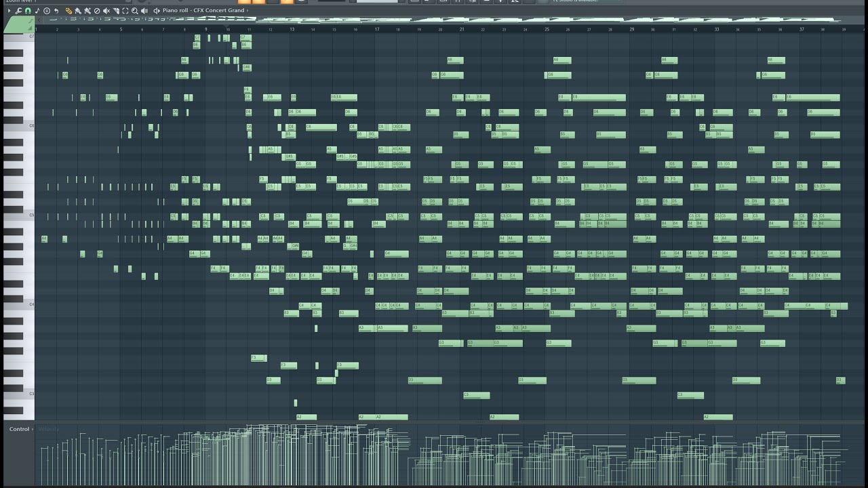Select the Draw pencil tool
The width and height of the screenshot is (868, 488).
(x=68, y=11)
